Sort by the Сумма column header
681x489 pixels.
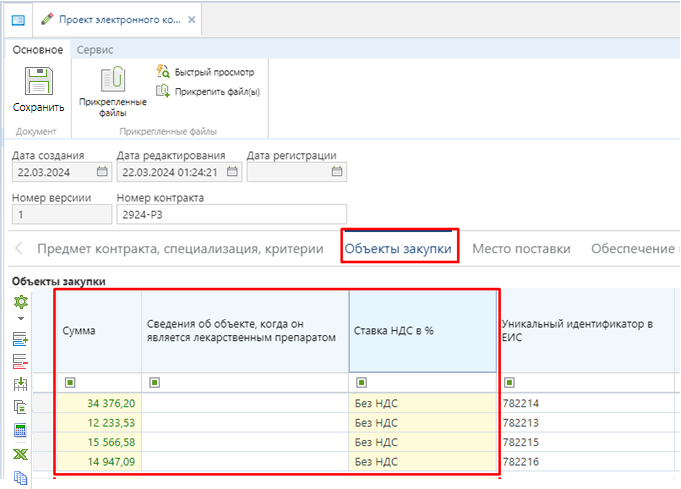click(99, 331)
